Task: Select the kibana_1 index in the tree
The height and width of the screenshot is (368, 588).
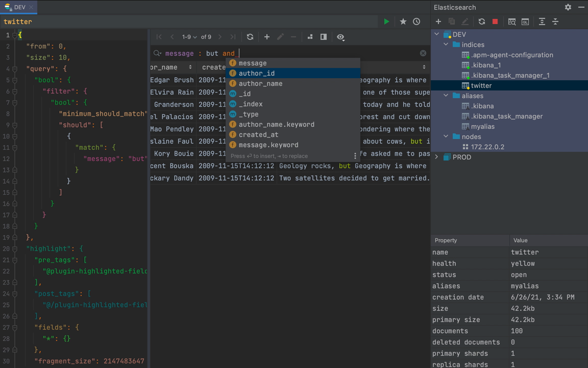Action: [x=484, y=65]
